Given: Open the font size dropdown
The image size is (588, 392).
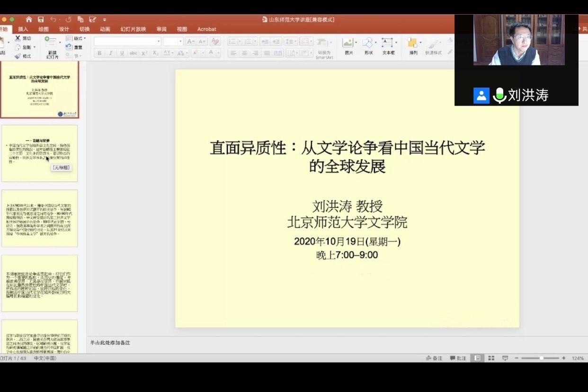Looking at the screenshot, I should point(180,42).
